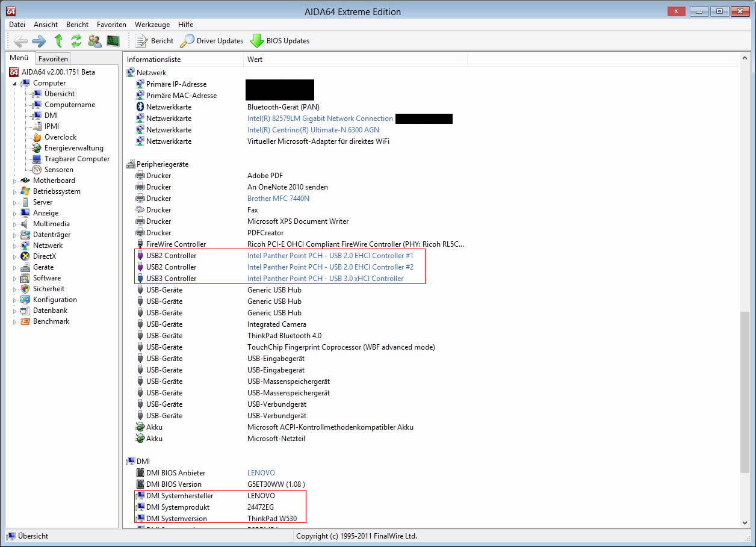Open the Hilfe menu
The height and width of the screenshot is (547, 756).
186,25
